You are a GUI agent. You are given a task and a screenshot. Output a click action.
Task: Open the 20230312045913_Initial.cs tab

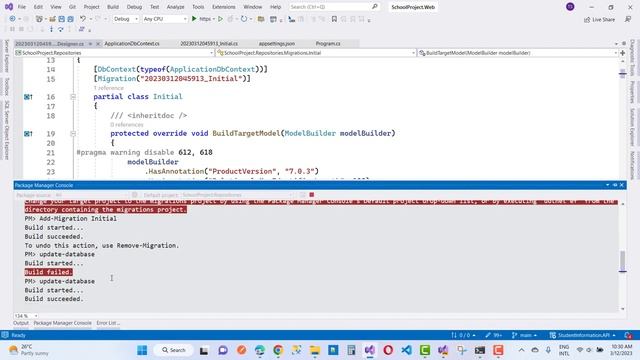[209, 43]
